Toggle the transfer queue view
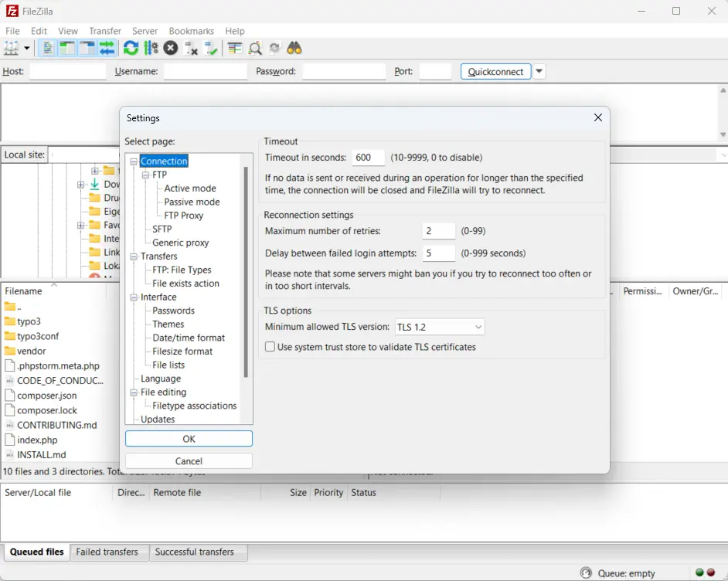The height and width of the screenshot is (581, 728). 107,48
